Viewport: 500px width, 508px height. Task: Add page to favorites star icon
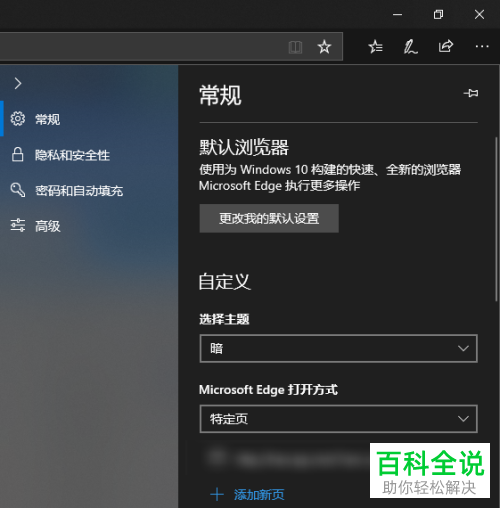click(324, 47)
